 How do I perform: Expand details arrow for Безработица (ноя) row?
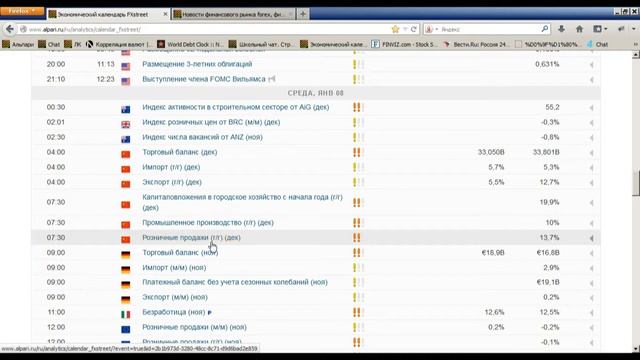[x=591, y=313]
